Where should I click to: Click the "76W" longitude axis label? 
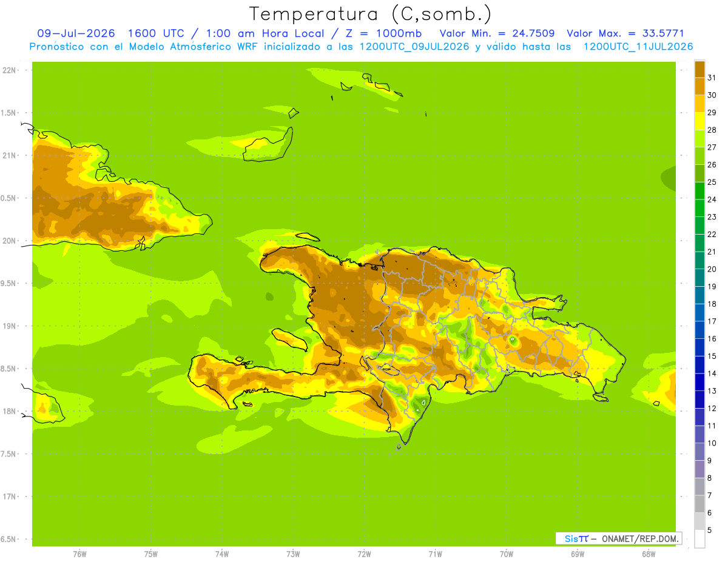[79, 554]
